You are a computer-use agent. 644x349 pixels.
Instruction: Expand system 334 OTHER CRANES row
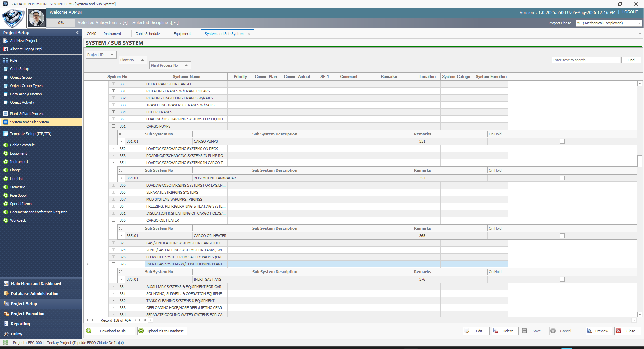tap(113, 112)
